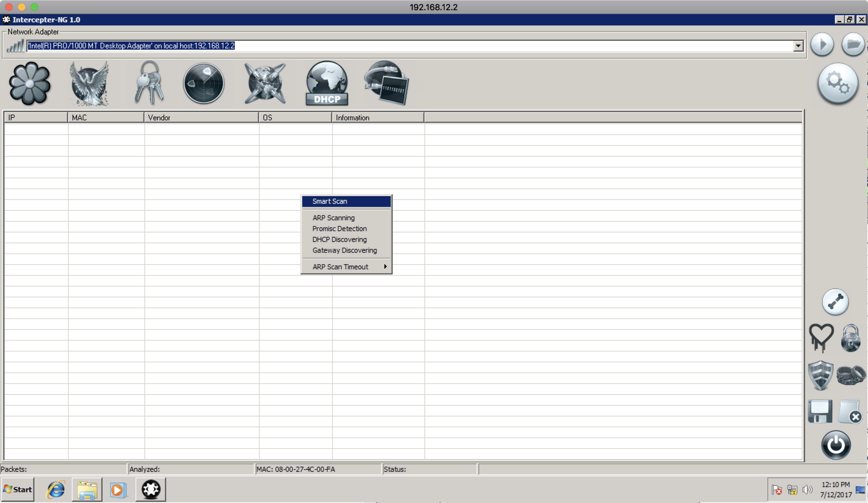This screenshot has height=503, width=868.
Task: Open the Windows Start button
Action: 18,489
